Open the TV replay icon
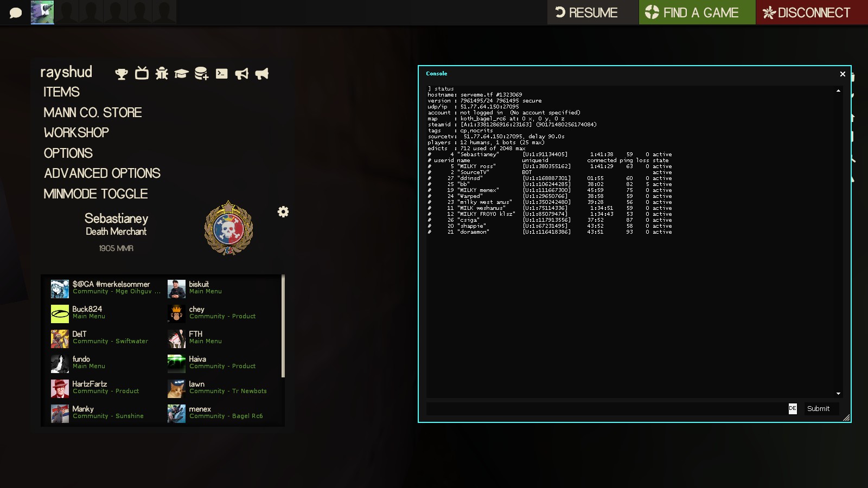 click(142, 73)
